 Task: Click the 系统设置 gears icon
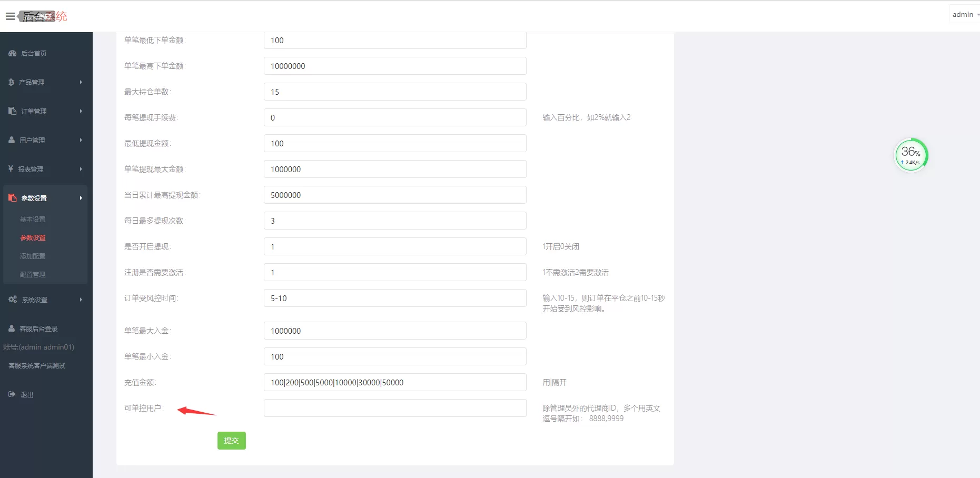click(12, 300)
